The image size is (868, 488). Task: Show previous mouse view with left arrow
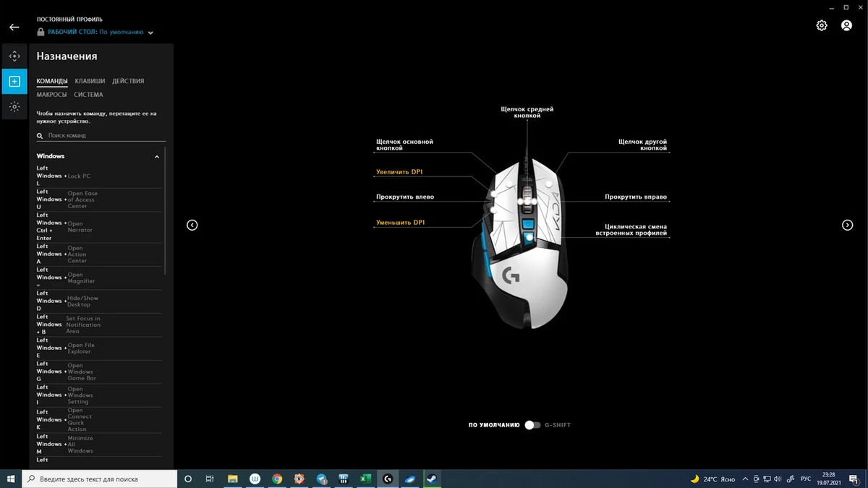(192, 225)
